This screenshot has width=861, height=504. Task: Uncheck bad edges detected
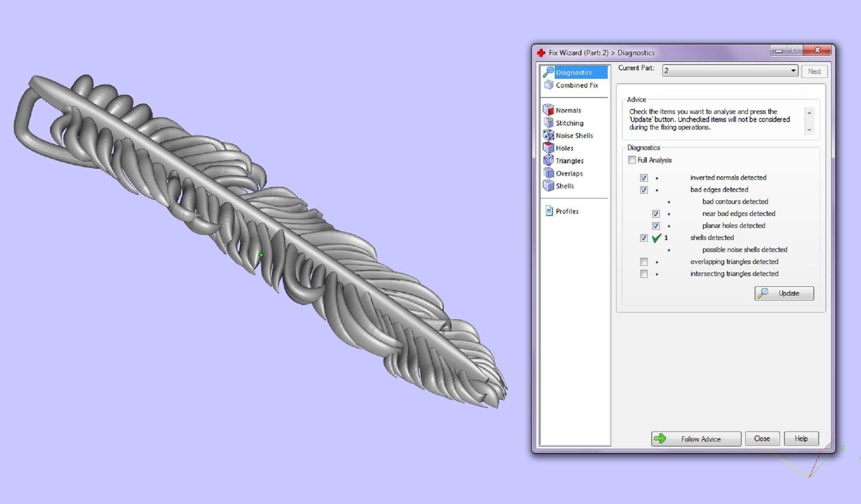[644, 190]
